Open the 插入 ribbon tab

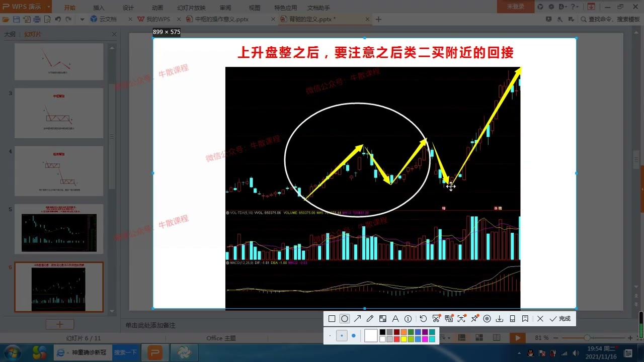99,8
